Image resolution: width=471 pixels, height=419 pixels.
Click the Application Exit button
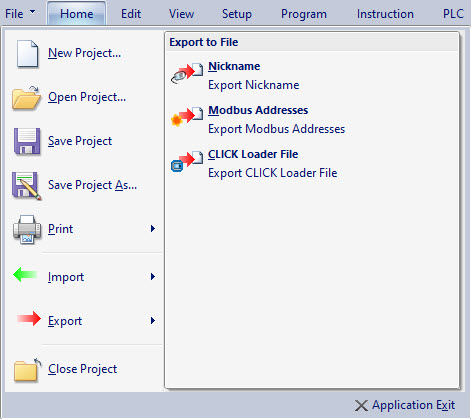tap(405, 405)
